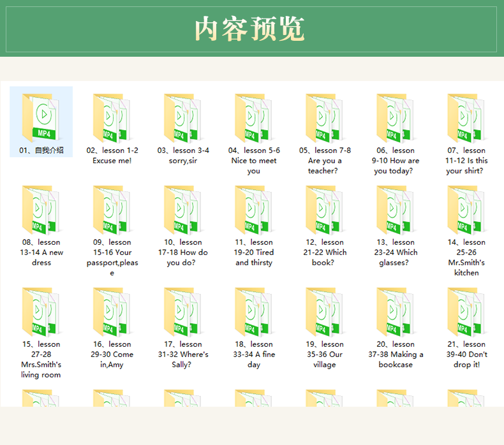Viewport: 504px width, 445px height.
Task: Select folder icon 03 lesson 3-4 sorry,sir
Action: click(x=182, y=118)
